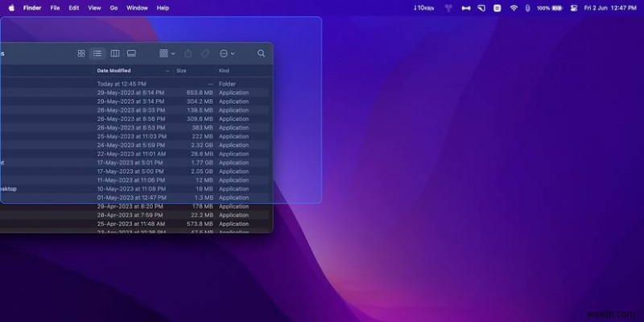The image size is (644, 322).
Task: Click the Search magnifier in Finder toolbar
Action: pyautogui.click(x=261, y=53)
